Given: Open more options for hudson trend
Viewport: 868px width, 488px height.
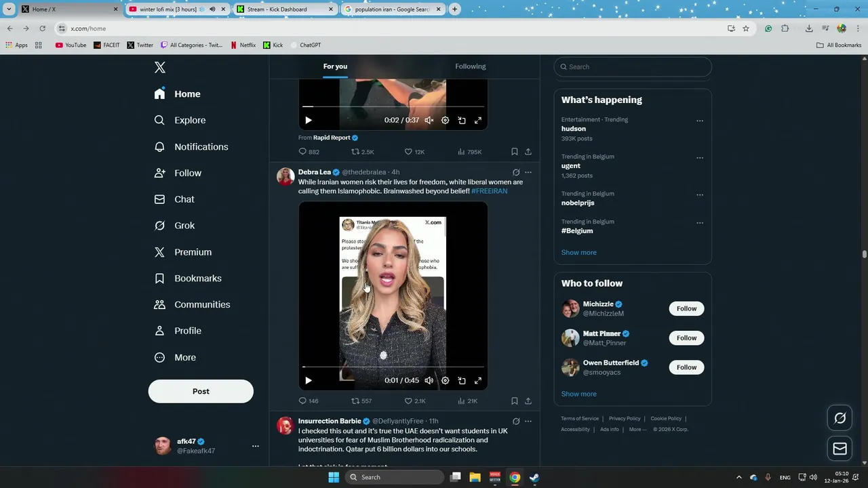Looking at the screenshot, I should pos(700,121).
